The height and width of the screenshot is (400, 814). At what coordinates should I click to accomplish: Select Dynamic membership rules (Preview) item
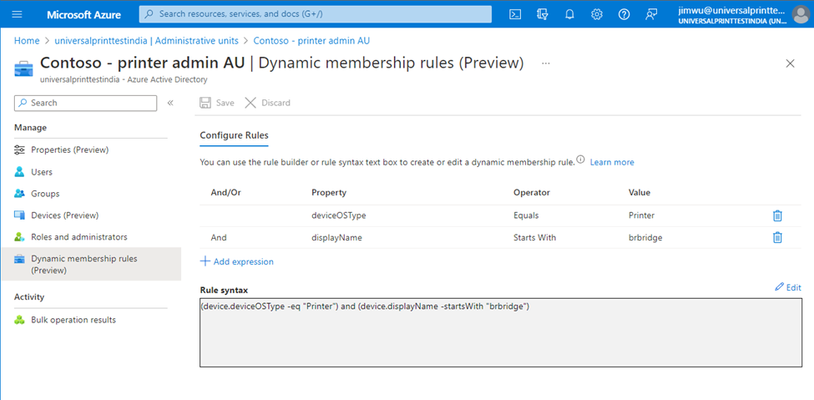click(91, 264)
